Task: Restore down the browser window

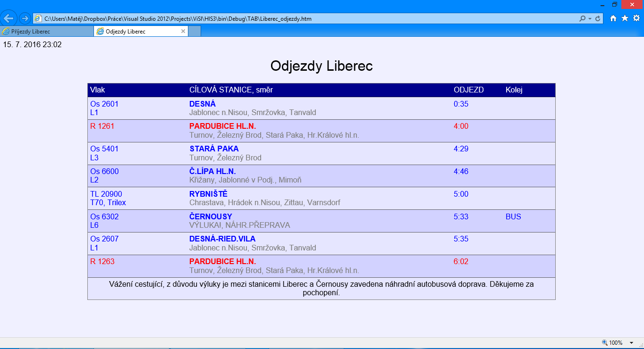Action: [615, 4]
